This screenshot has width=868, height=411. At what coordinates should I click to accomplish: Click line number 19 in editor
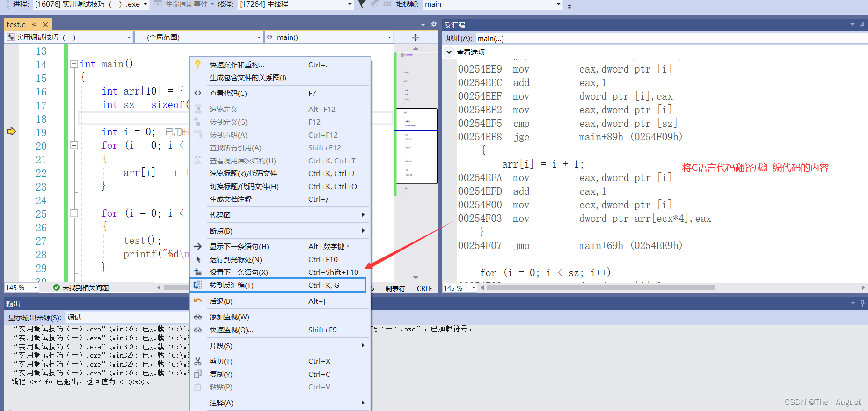(x=41, y=132)
